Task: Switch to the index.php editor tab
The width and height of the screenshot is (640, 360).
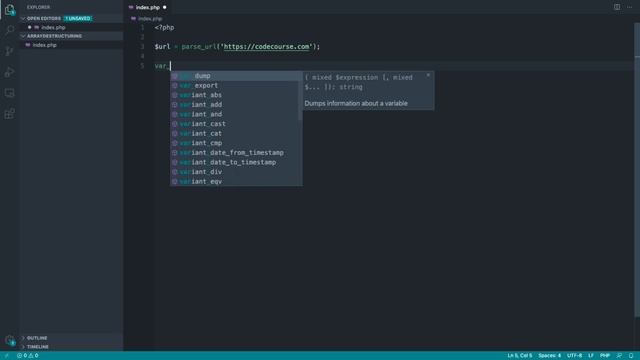Action: (147, 7)
